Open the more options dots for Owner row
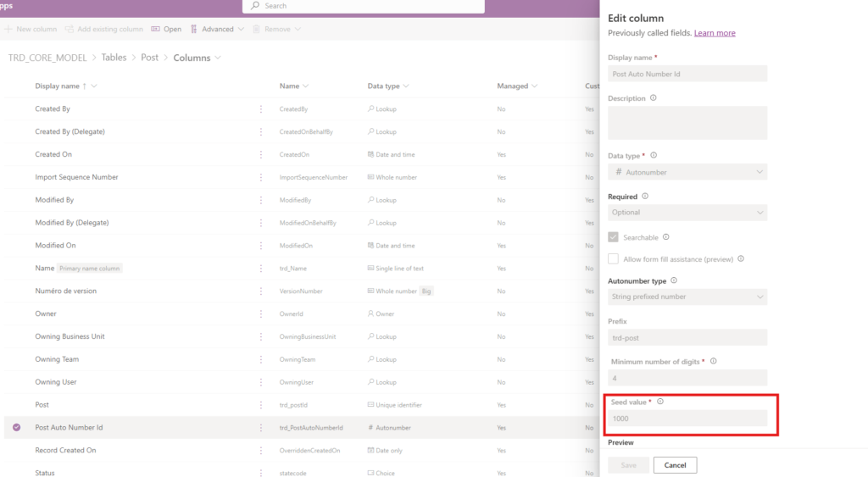The image size is (868, 477). pos(261,313)
